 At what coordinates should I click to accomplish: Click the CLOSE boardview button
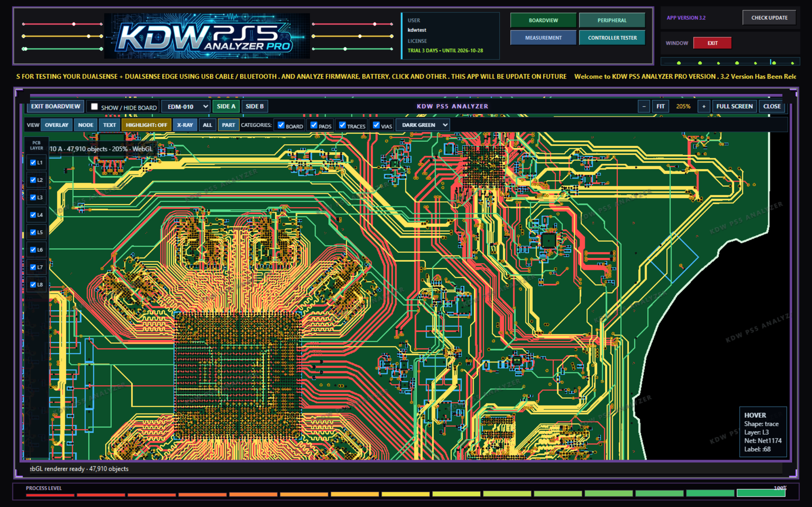pyautogui.click(x=772, y=107)
